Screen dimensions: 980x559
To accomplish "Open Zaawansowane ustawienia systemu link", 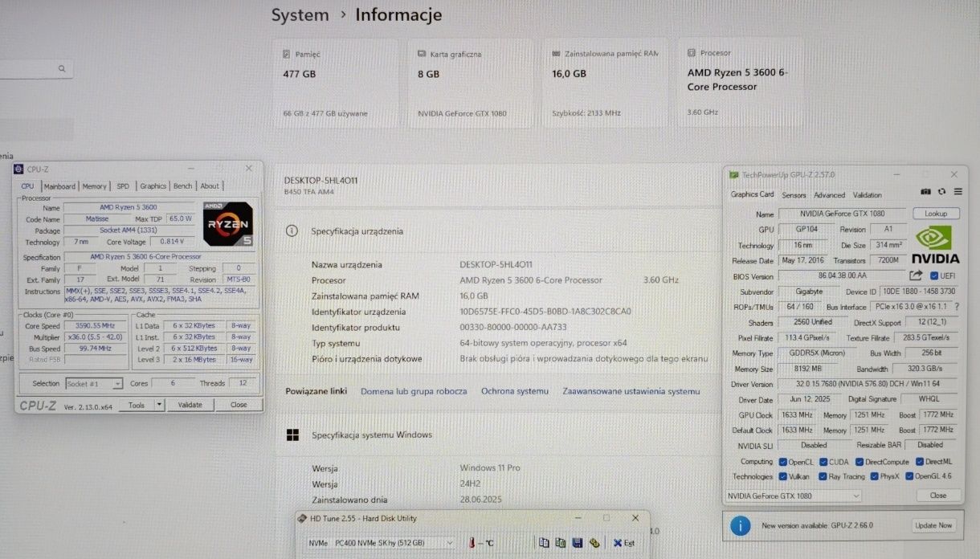I will pos(631,391).
